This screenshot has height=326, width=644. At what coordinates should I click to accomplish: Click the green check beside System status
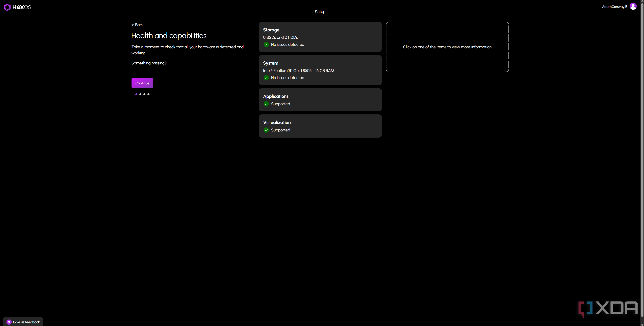(x=266, y=78)
